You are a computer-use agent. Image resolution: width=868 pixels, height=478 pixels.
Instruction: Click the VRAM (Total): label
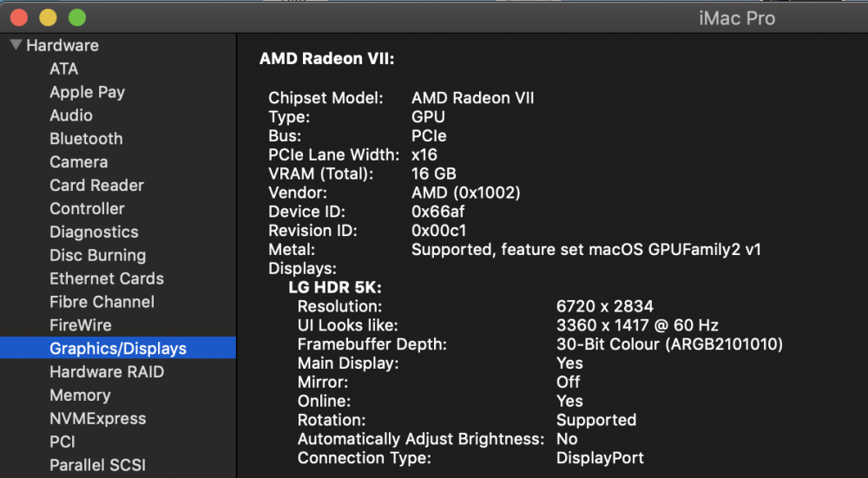[320, 174]
